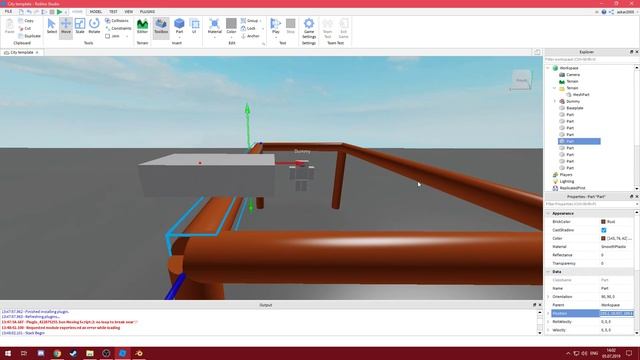Expand the Orientation property
Screen dimensions: 640x360
548,297
